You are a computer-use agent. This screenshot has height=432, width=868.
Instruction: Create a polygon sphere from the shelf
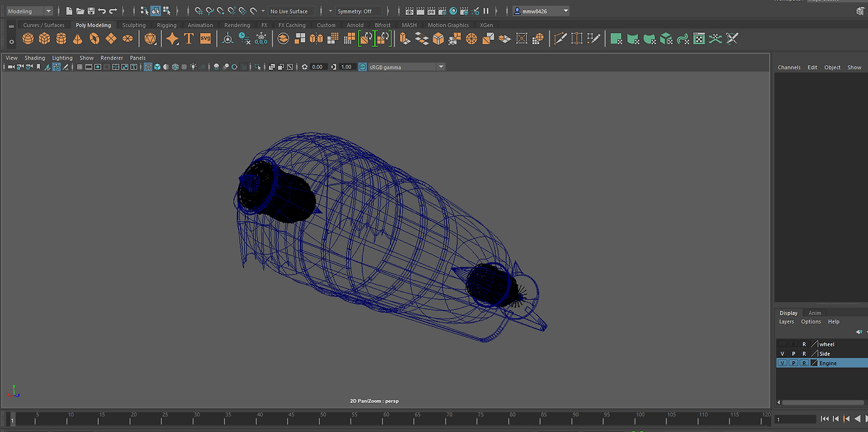tap(28, 39)
